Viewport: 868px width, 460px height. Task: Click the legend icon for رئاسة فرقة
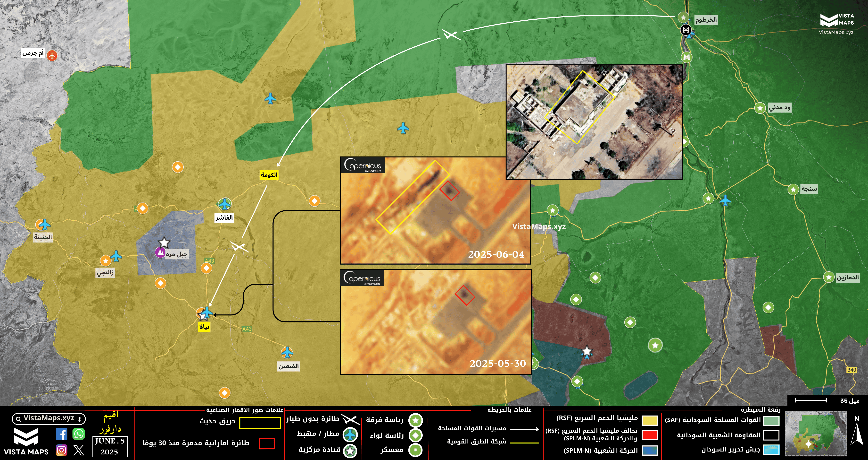415,420
